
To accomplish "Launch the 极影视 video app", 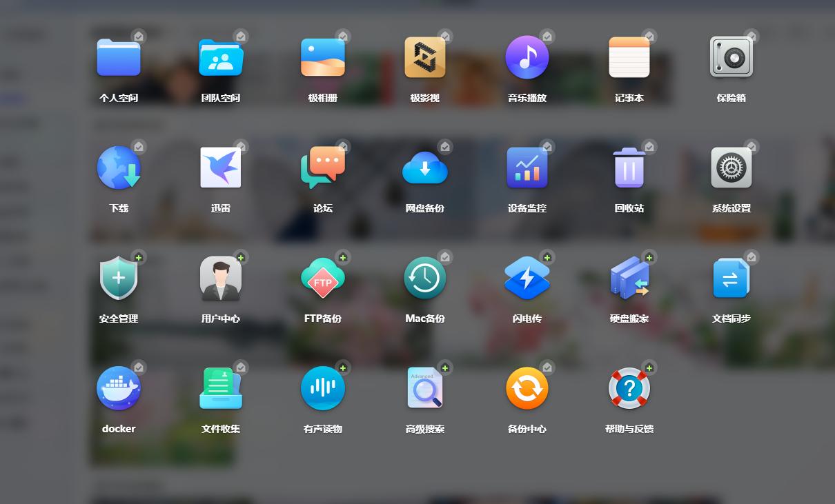I will [x=425, y=58].
